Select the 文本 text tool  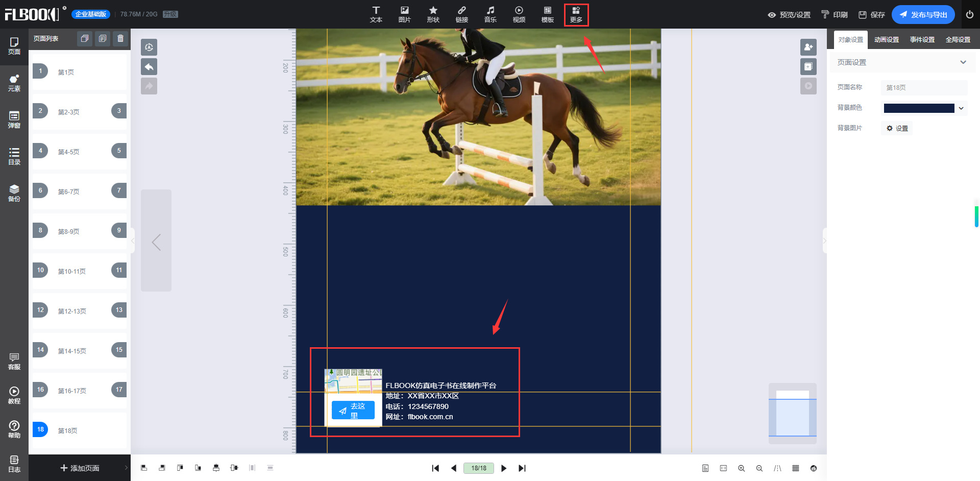376,15
